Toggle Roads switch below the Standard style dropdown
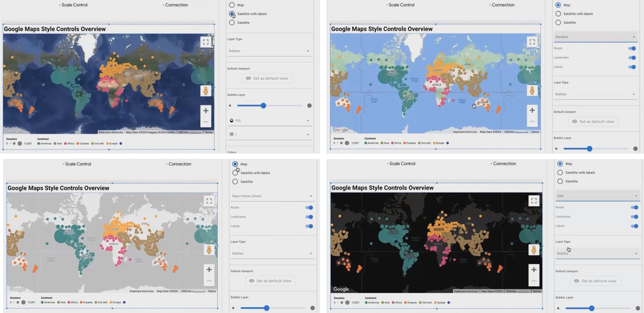This screenshot has height=313, width=644. pyautogui.click(x=632, y=48)
